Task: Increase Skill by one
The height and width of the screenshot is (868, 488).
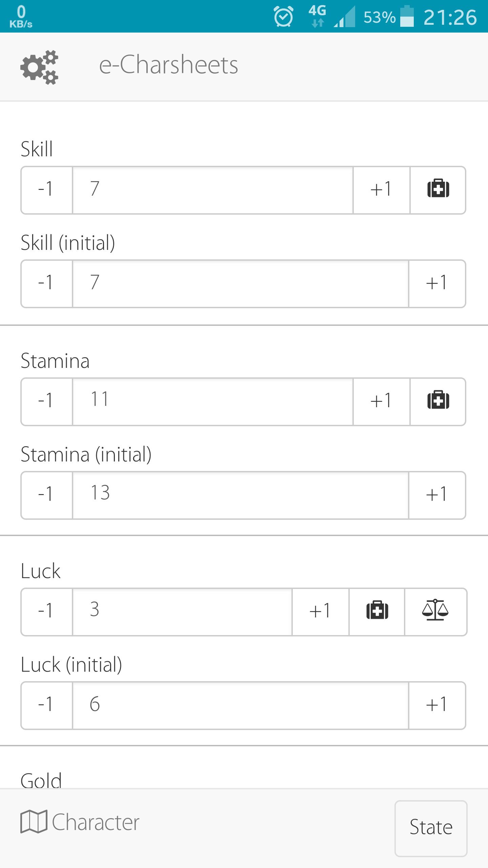Action: (x=381, y=190)
